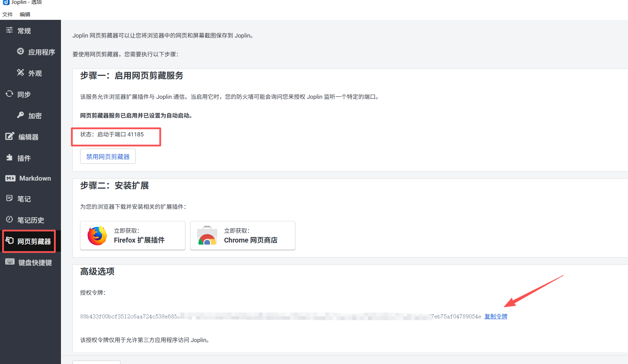
Task: Click the text 为您的浏览器下载并安装相关的扩展插件
Action: click(x=133, y=207)
